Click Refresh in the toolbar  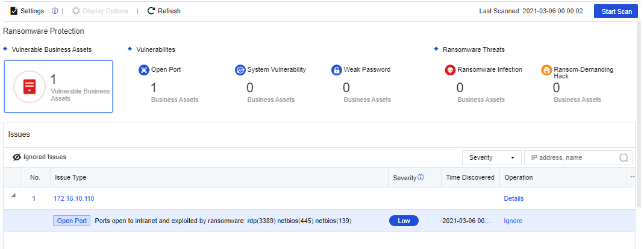pyautogui.click(x=164, y=11)
